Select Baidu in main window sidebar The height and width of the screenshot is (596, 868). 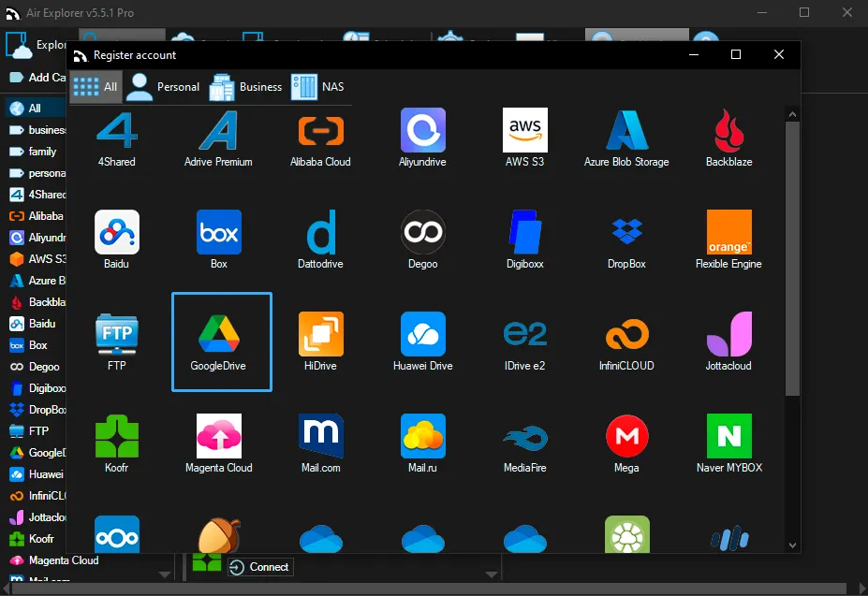(x=33, y=323)
